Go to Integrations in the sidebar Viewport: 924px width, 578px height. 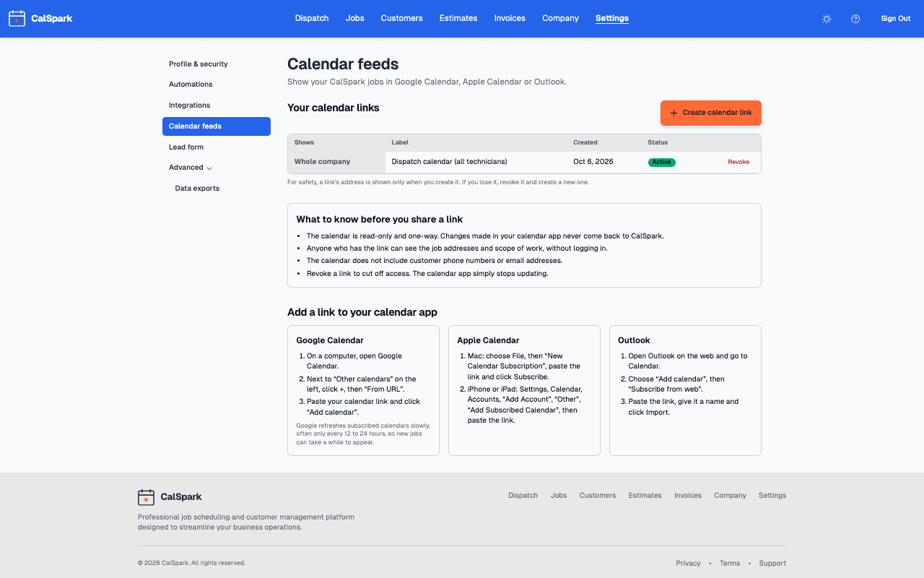coord(217,105)
